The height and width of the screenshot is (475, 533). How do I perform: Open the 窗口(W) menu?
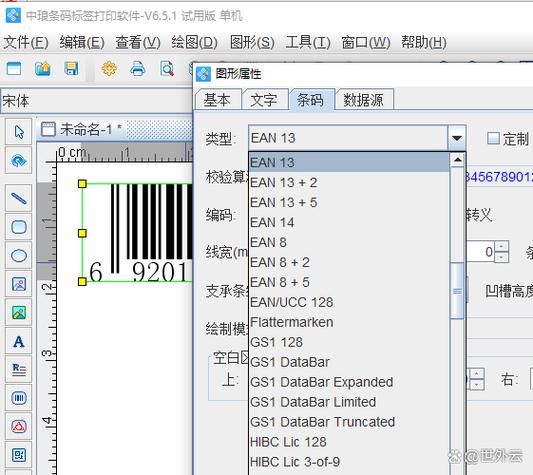click(366, 43)
